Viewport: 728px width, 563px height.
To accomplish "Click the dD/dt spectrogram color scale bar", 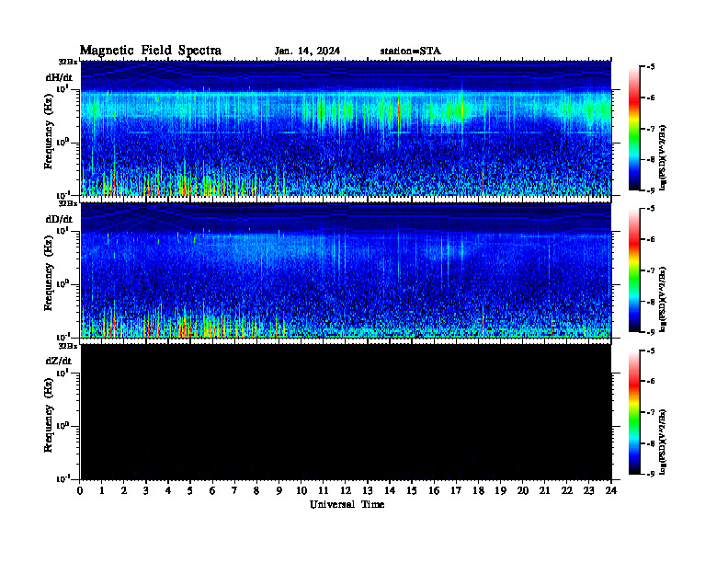I will [633, 270].
